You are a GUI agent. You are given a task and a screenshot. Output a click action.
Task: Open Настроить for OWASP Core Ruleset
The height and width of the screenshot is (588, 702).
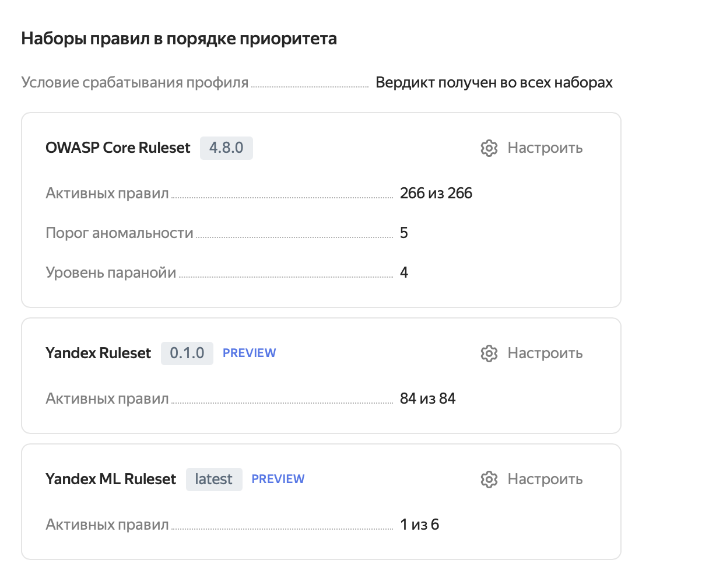coord(545,148)
